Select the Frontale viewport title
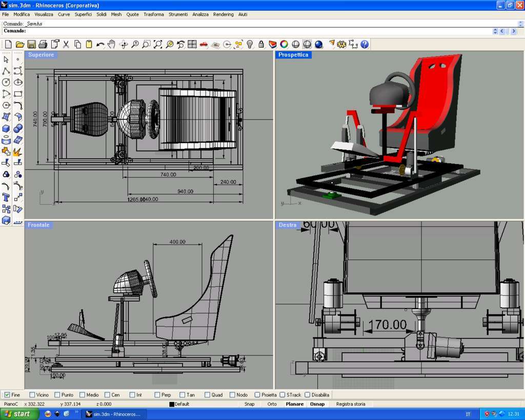The width and height of the screenshot is (525, 420). click(x=38, y=225)
